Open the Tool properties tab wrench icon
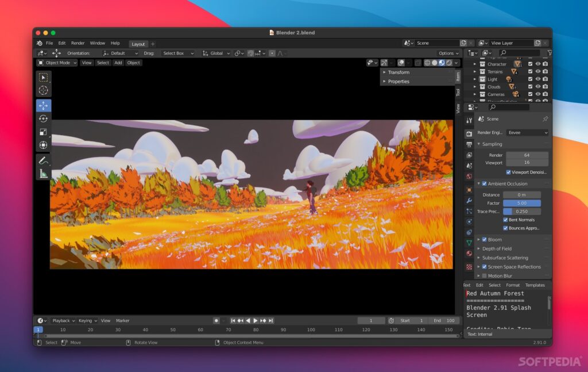This screenshot has height=372, width=588. pyautogui.click(x=469, y=121)
